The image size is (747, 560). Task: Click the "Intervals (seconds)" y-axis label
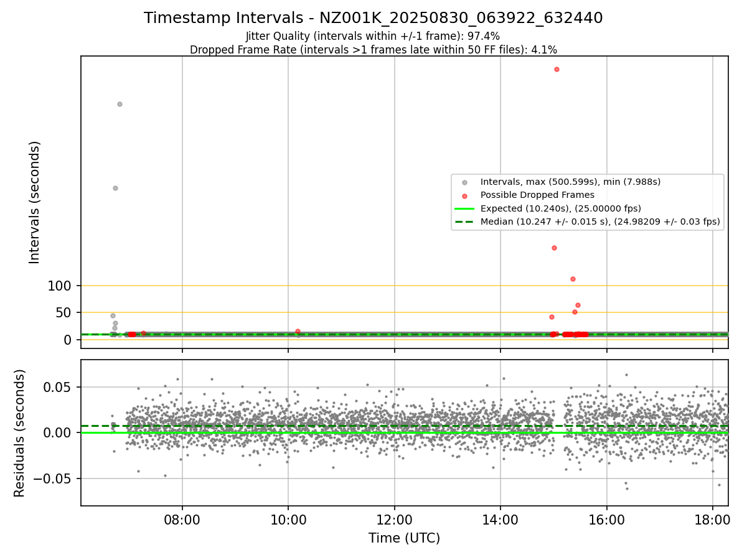[35, 202]
